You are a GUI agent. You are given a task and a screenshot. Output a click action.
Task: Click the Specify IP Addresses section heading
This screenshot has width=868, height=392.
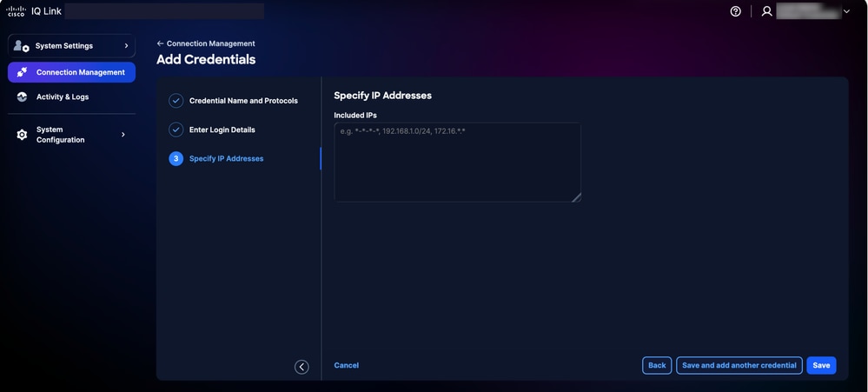(382, 96)
